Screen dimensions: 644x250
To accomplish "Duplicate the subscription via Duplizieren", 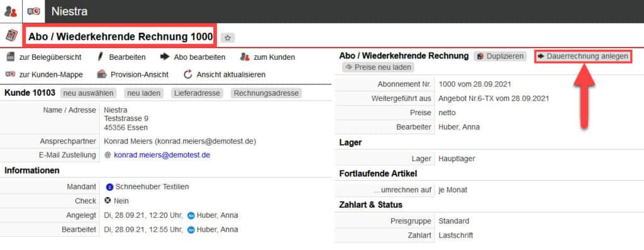I will tap(500, 56).
